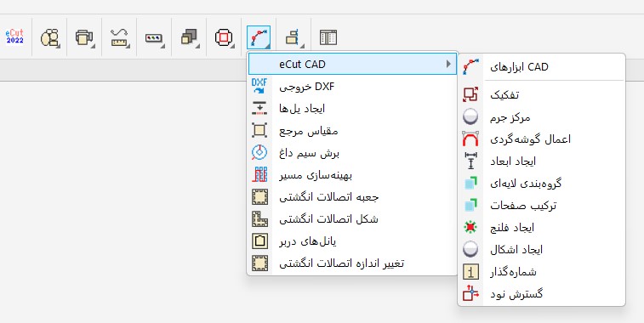Click the eCut 2022 logo icon
This screenshot has height=323, width=644.
14,37
